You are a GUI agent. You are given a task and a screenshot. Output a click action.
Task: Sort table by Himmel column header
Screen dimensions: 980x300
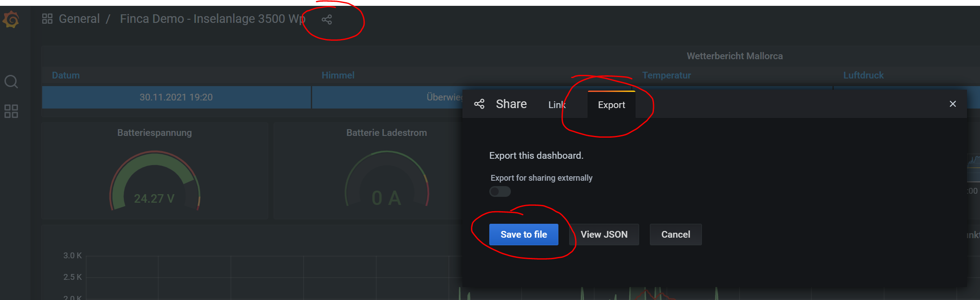[x=338, y=75]
